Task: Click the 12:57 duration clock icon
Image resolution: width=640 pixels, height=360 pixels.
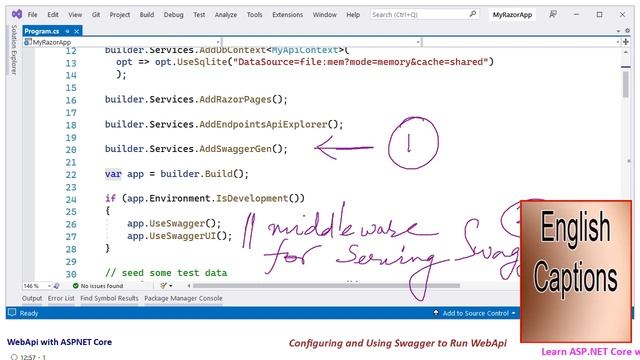Action: (x=14, y=357)
